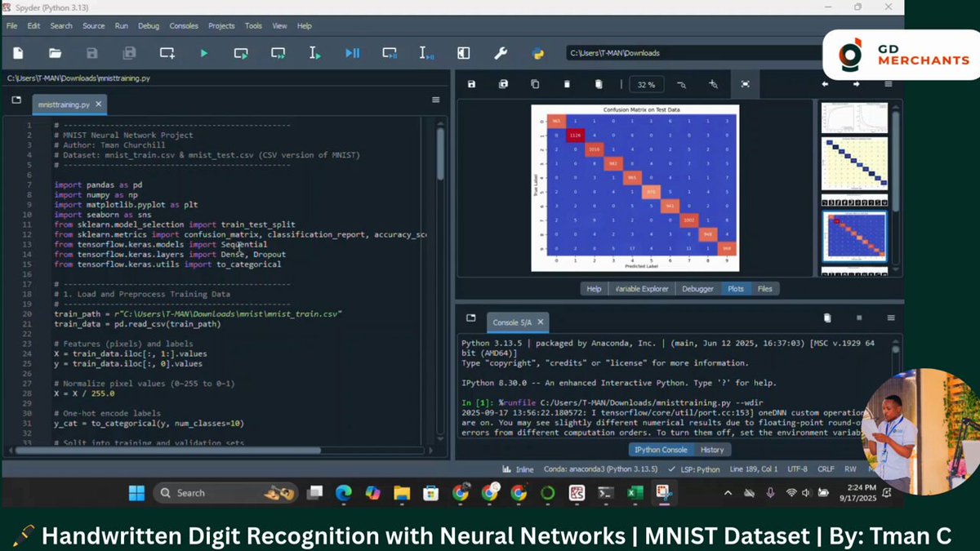The width and height of the screenshot is (980, 551).
Task: Click the 32 % zoom level field
Action: click(x=647, y=85)
